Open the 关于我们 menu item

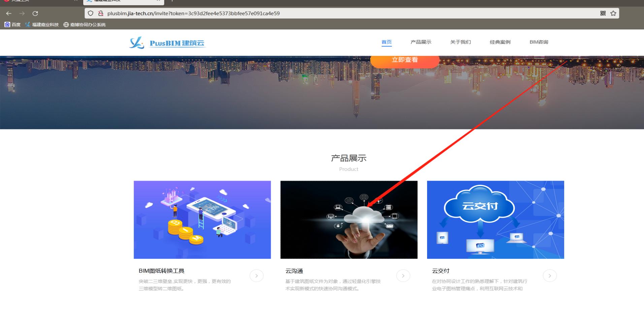coord(460,42)
